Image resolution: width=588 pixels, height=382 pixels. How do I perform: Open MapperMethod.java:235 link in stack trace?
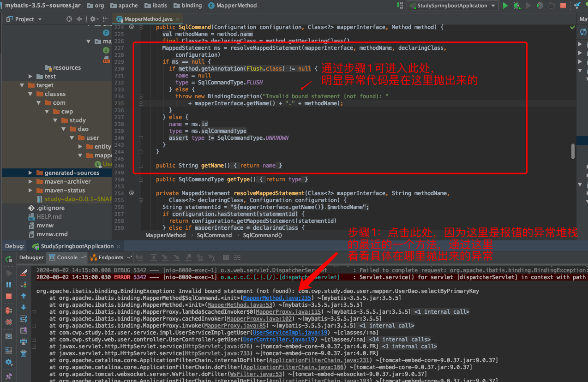point(276,298)
